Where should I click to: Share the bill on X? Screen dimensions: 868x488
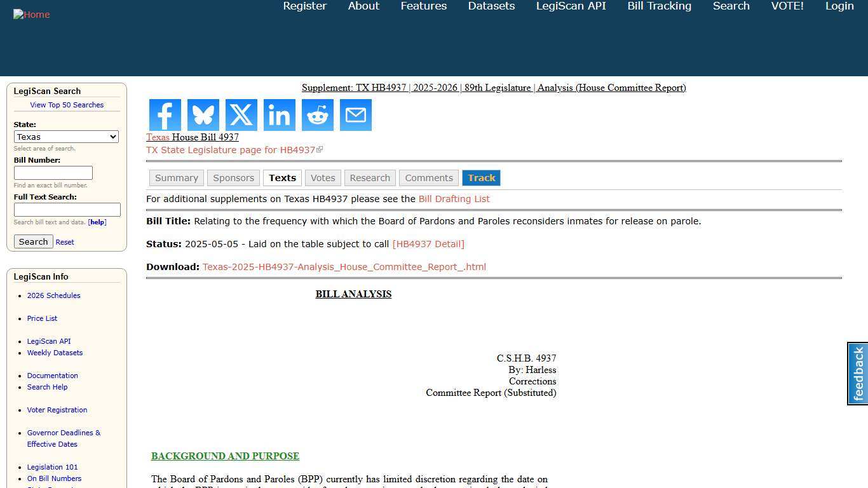coord(241,115)
